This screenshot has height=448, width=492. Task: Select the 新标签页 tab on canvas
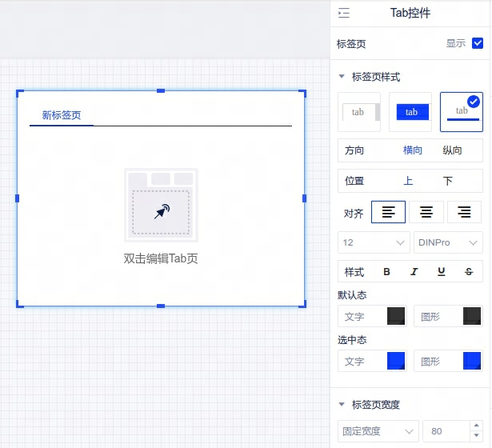pos(62,115)
